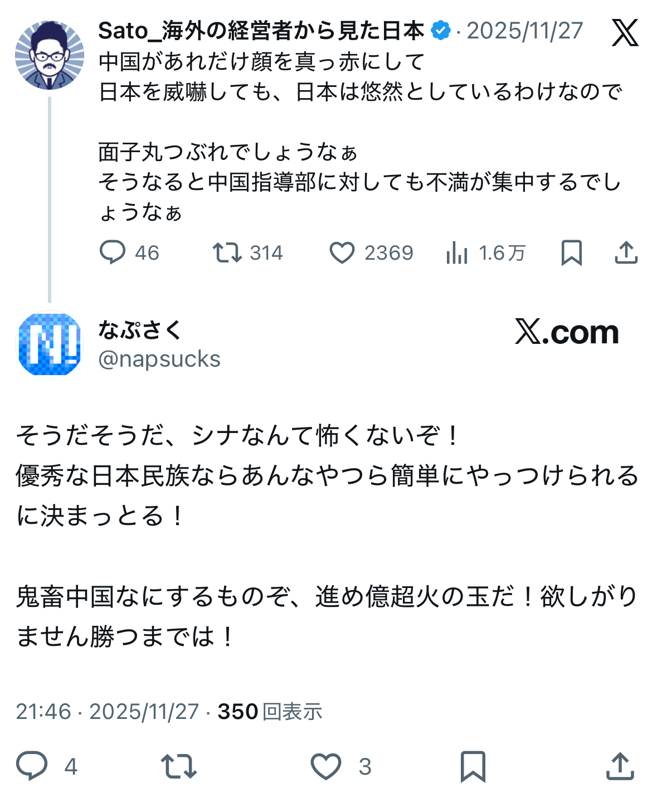
Task: Open Sato_海外の経営者から見た日本 profile name
Action: coord(261,31)
